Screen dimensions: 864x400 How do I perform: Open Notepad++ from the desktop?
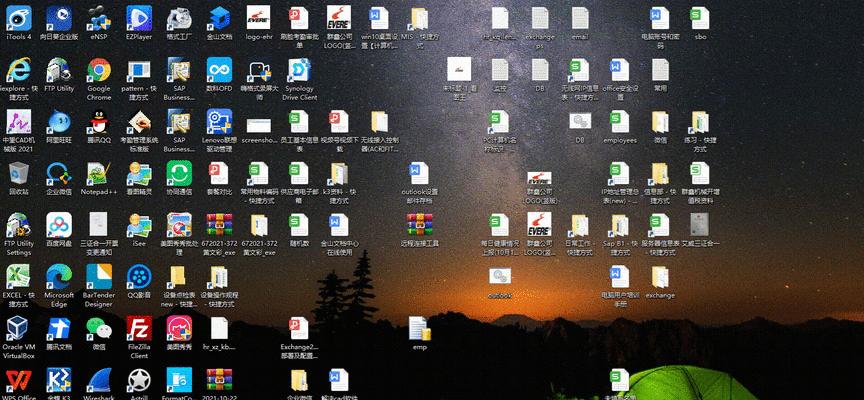(99, 174)
